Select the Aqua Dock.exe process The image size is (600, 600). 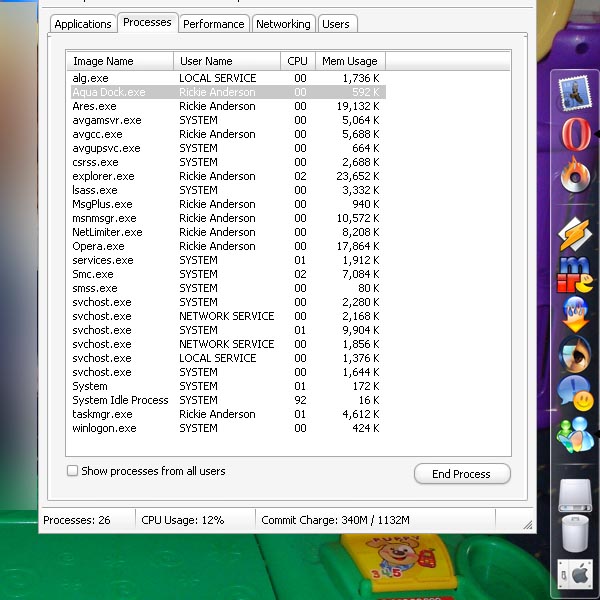coord(228,92)
